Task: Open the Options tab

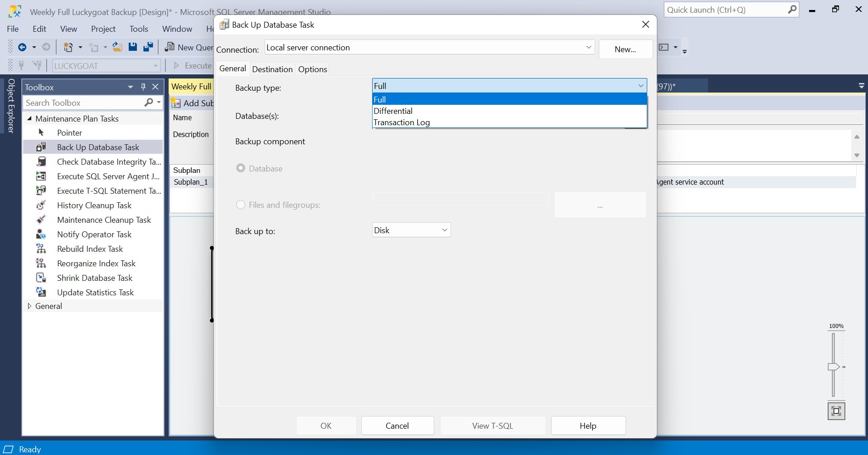Action: tap(312, 69)
